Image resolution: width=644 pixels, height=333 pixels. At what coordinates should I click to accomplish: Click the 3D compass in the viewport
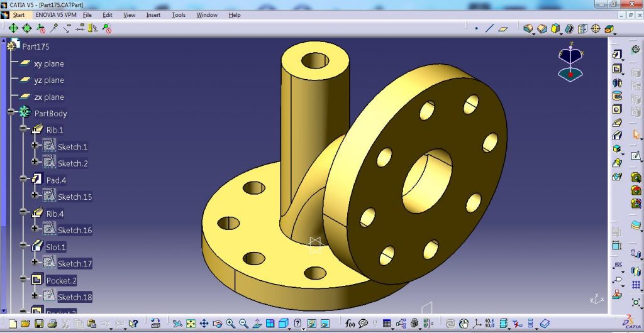coord(570,62)
